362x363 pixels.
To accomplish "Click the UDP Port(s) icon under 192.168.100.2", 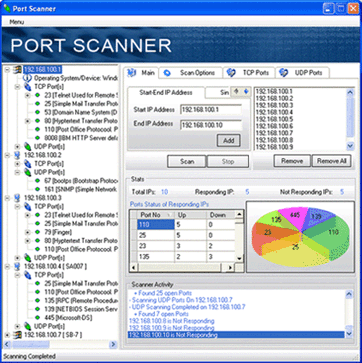I will (27, 172).
